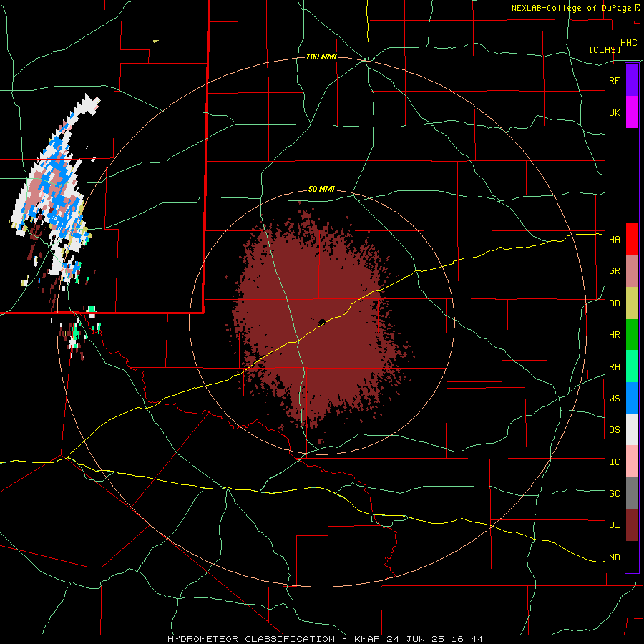Click the RA light green legend swatch
Viewport: 644px width, 644px height.
(x=632, y=366)
